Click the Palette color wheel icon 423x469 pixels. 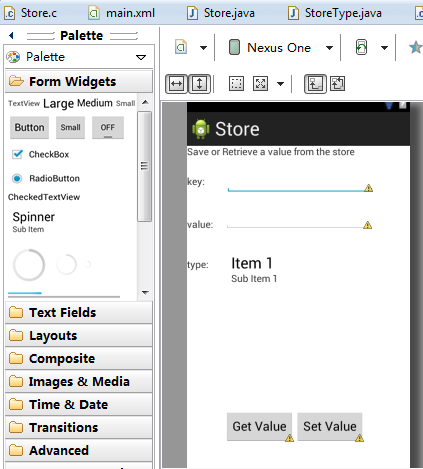[x=13, y=57]
